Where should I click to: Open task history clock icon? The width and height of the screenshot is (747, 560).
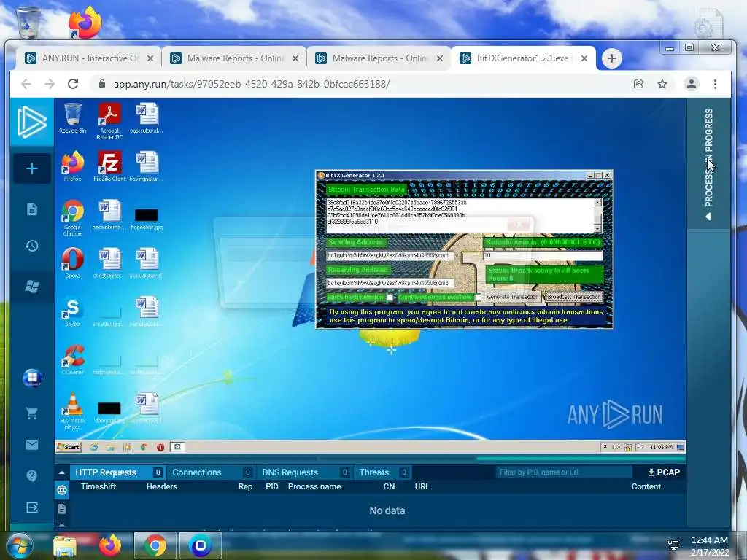32,246
